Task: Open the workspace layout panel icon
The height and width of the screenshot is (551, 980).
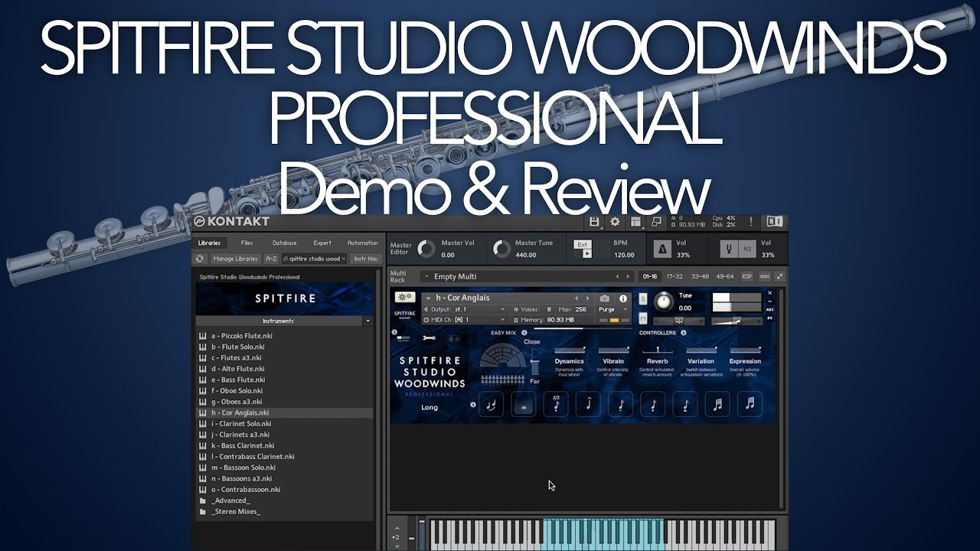Action: pyautogui.click(x=635, y=222)
